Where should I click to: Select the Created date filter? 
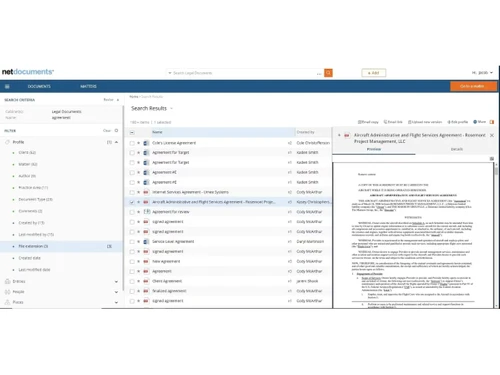29,258
